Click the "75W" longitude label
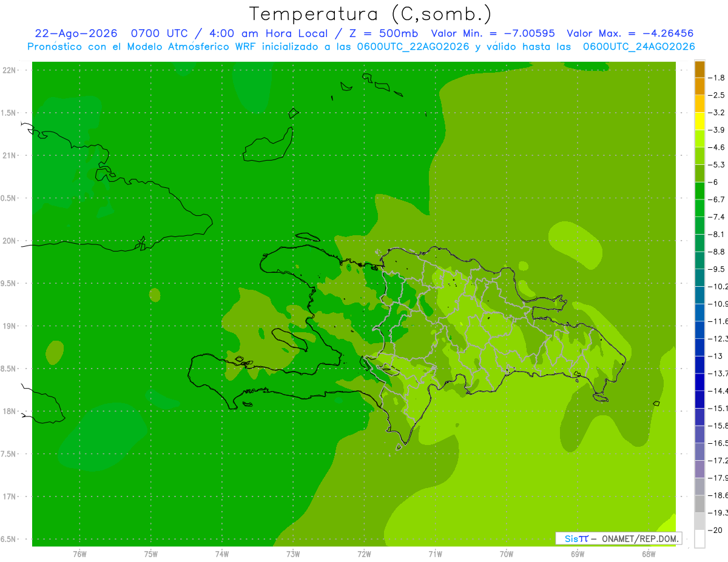 point(151,554)
